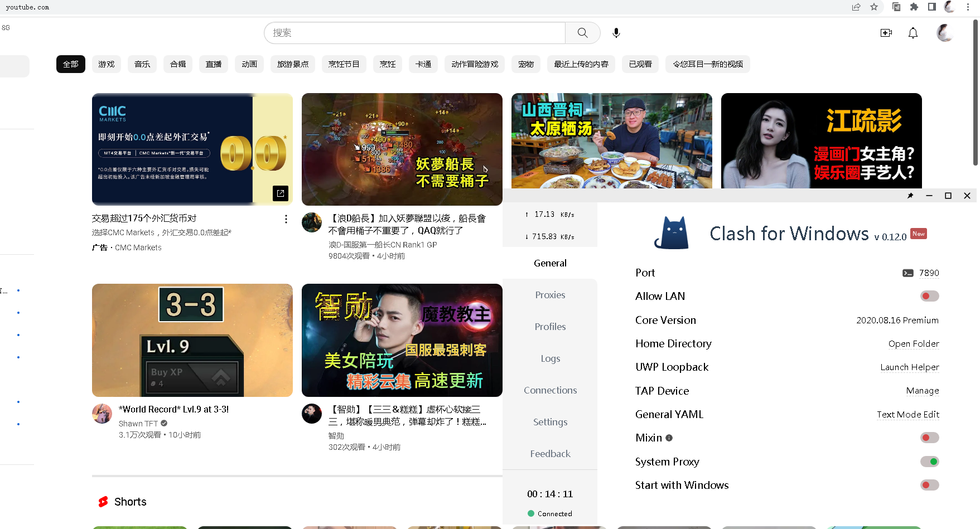
Task: Open the 妖夢船長 game video thumbnail
Action: pos(402,149)
